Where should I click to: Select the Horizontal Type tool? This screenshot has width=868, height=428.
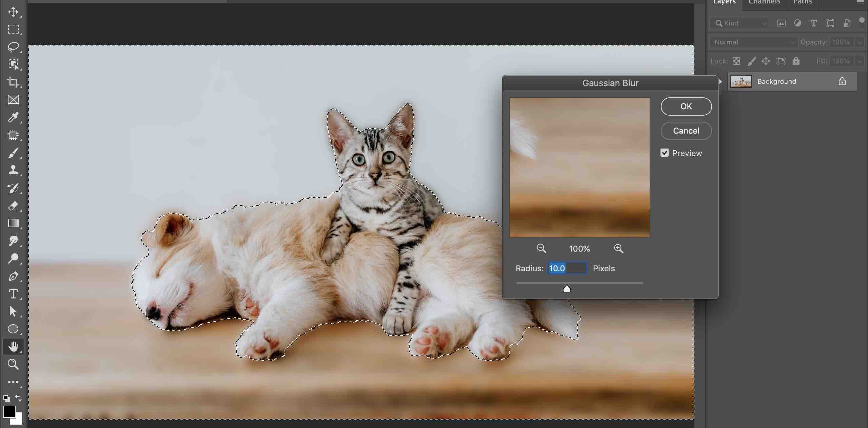point(13,294)
